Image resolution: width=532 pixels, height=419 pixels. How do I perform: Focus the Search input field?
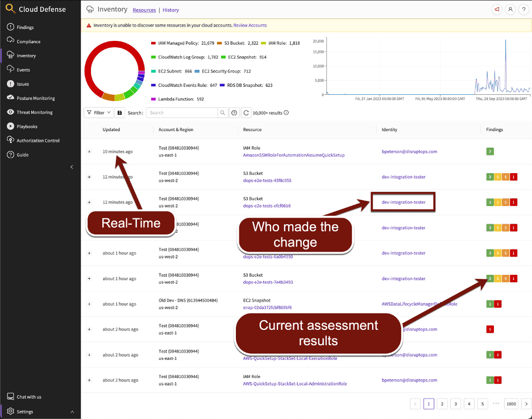click(x=182, y=112)
